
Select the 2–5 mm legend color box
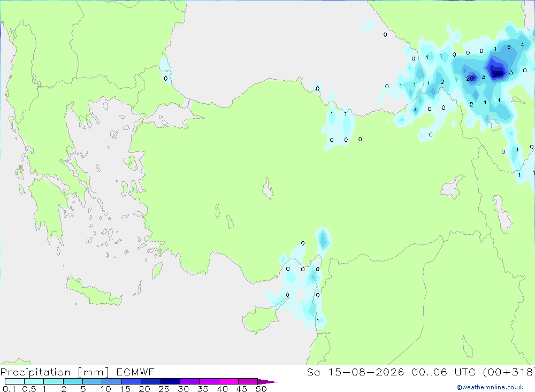pyautogui.click(x=73, y=381)
